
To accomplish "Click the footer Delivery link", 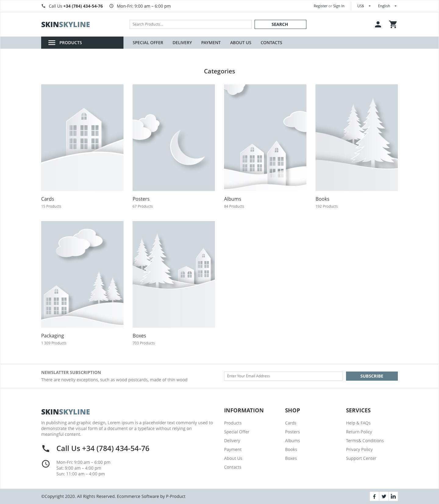I will click(x=232, y=441).
